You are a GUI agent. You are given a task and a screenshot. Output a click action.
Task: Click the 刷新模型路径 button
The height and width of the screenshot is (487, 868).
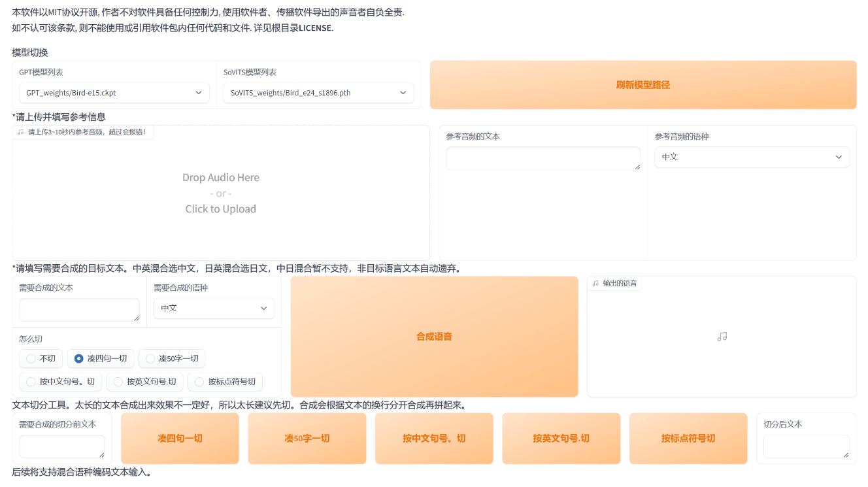coord(643,85)
